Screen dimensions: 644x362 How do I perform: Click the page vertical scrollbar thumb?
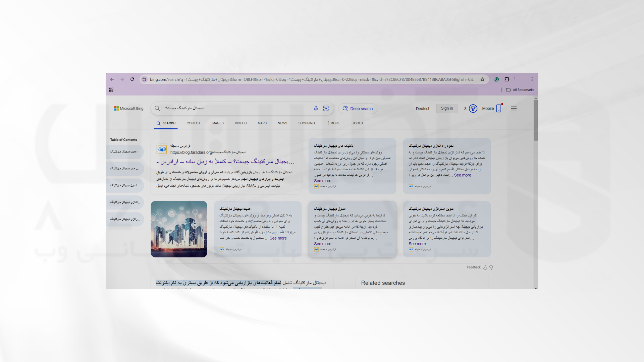[536, 121]
